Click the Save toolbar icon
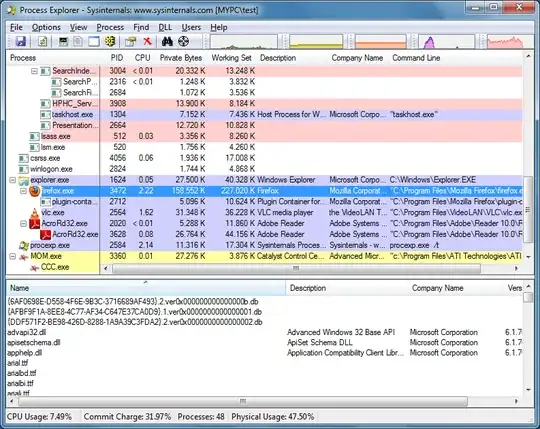The height and width of the screenshot is (429, 540). coord(21,41)
